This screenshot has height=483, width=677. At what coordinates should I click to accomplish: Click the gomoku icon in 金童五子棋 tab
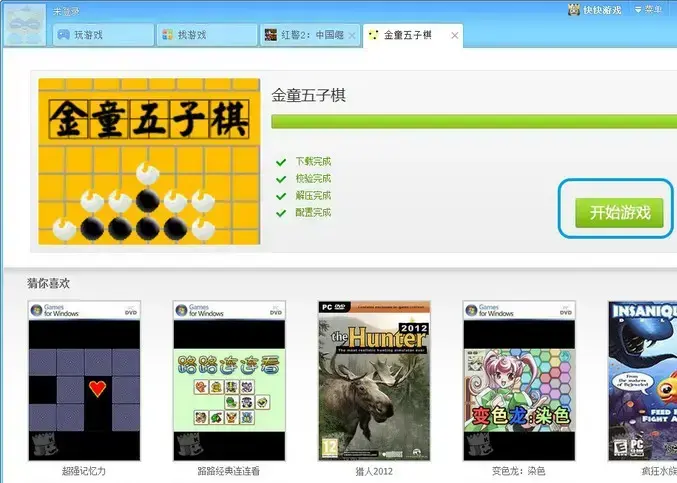(x=373, y=35)
